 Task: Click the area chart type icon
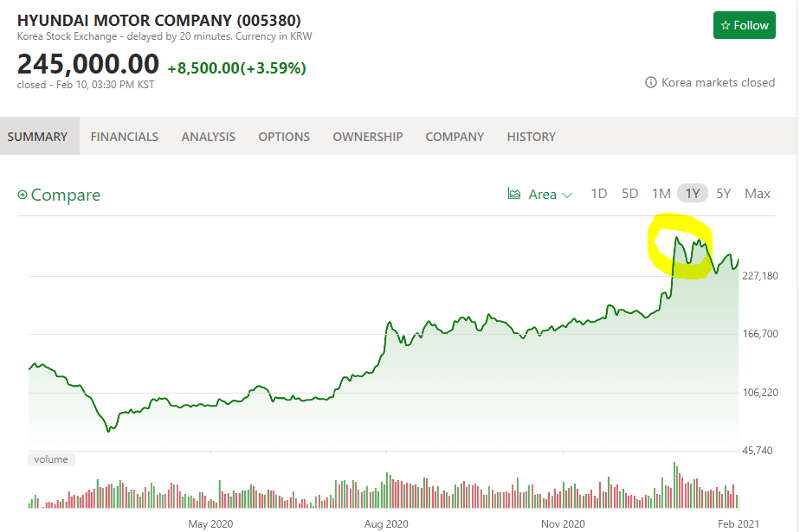click(x=514, y=194)
